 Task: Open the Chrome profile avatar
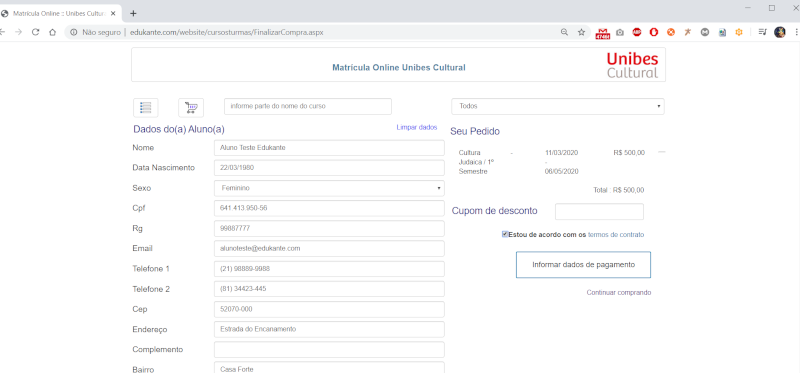tap(780, 32)
